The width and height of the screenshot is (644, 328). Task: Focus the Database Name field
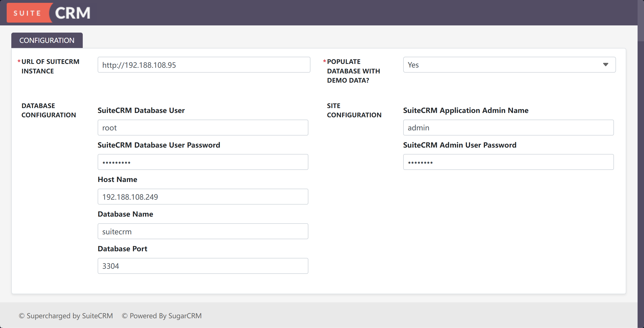203,231
